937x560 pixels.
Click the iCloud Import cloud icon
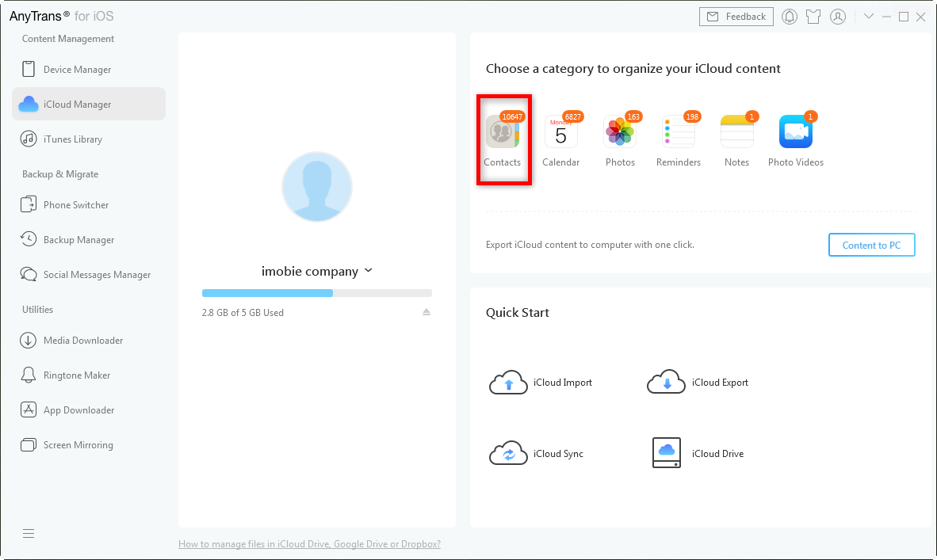(508, 382)
